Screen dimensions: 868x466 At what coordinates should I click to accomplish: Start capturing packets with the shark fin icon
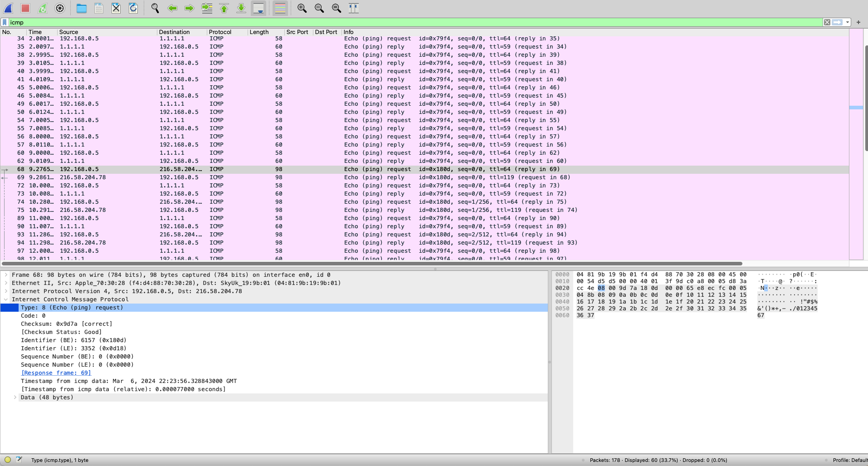(8, 8)
